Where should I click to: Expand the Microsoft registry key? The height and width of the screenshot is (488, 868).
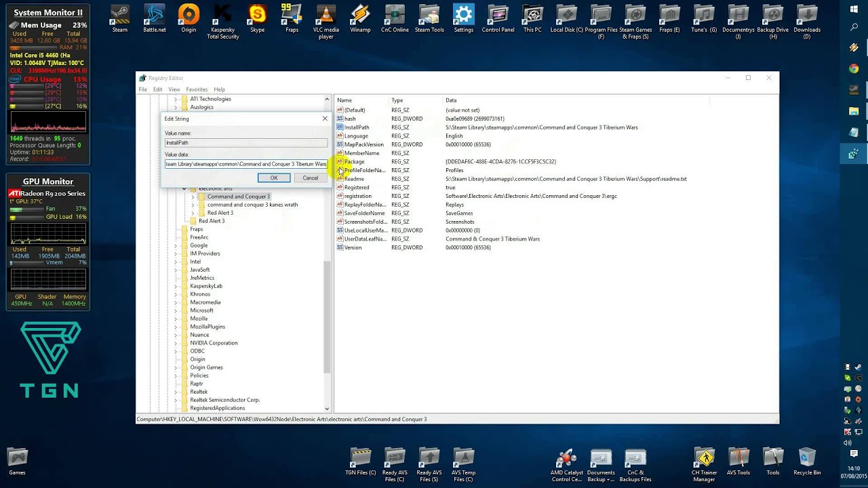coord(175,310)
